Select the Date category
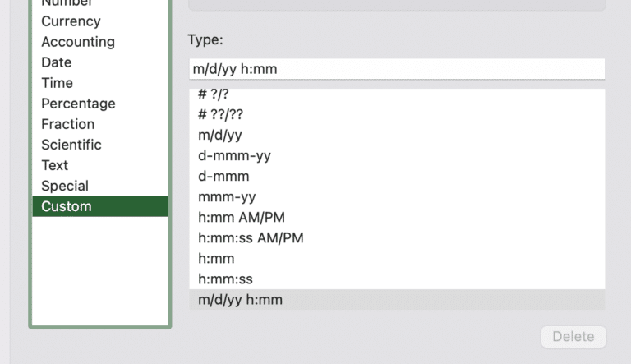Image resolution: width=631 pixels, height=364 pixels. [x=57, y=62]
